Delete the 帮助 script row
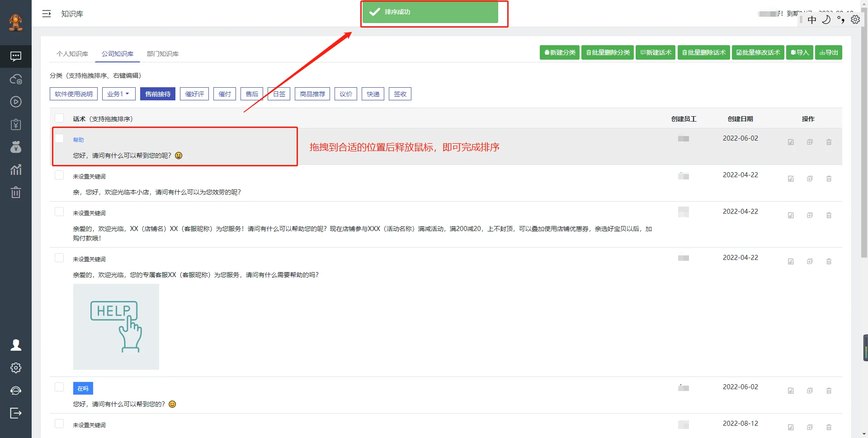The image size is (868, 438). (829, 142)
